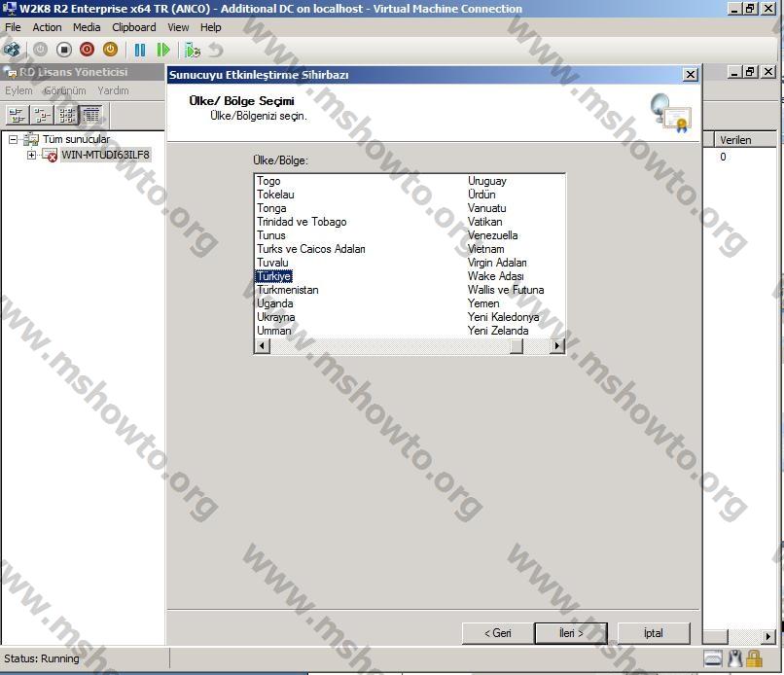Click the Ctrl+Alt+Del toolbar icon
Screen dimensions: 784x675
point(13,49)
